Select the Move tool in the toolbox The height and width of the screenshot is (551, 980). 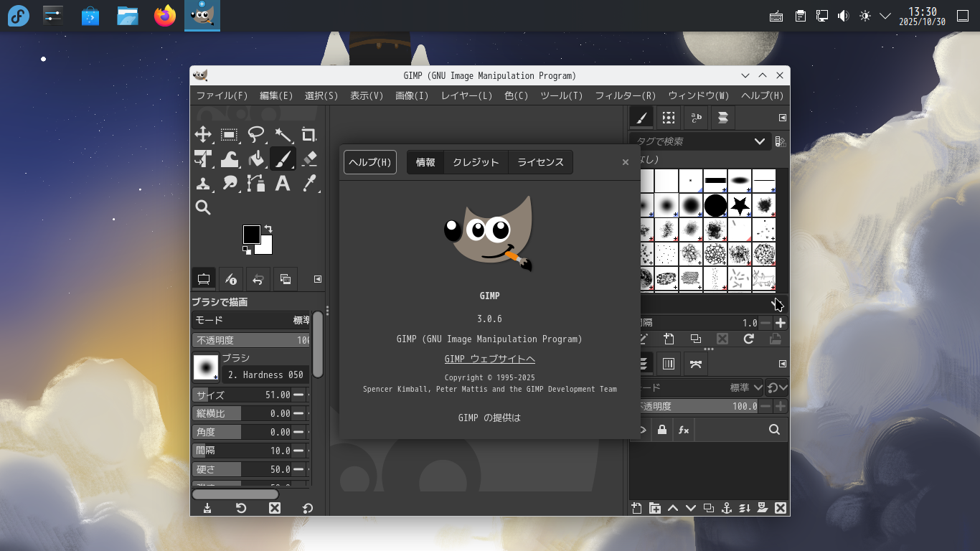(203, 135)
